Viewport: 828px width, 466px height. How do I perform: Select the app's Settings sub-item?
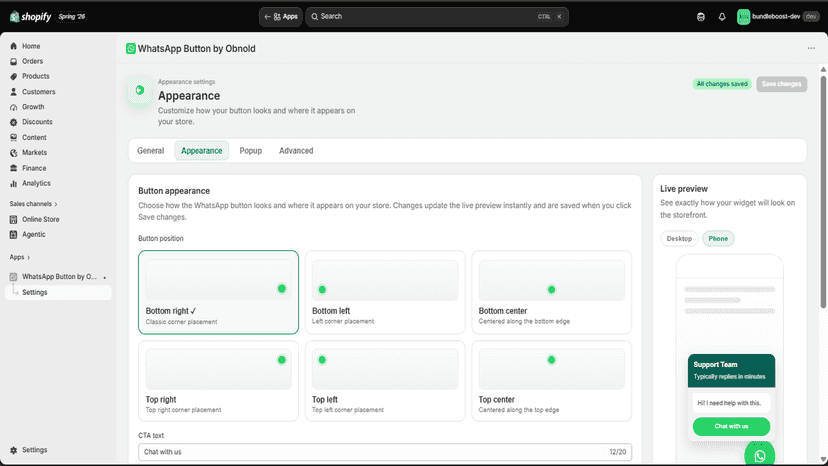(58, 292)
